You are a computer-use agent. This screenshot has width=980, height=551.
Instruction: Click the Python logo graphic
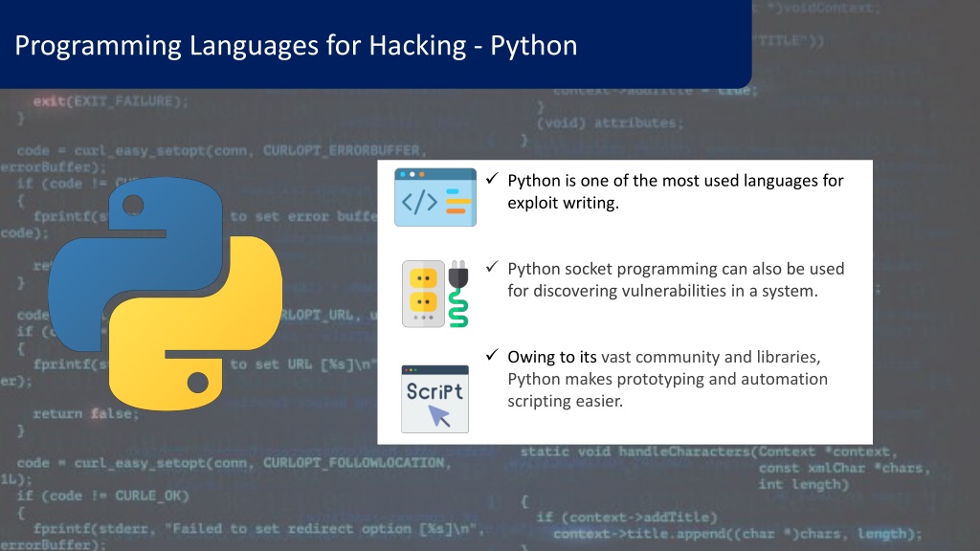coord(165,294)
